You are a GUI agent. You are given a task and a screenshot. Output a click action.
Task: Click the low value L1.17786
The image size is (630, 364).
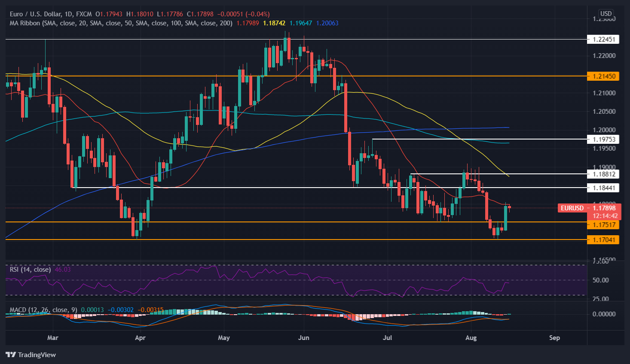170,14
